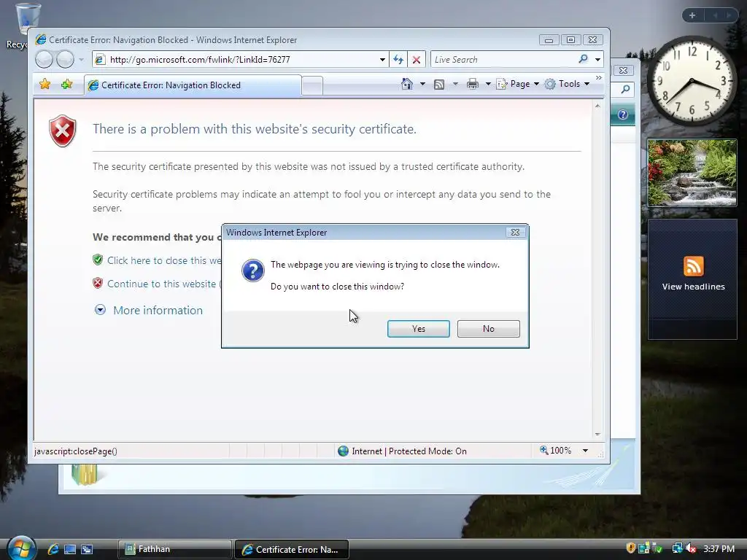Click Yes to close the window
The height and width of the screenshot is (560, 747).
[418, 329]
